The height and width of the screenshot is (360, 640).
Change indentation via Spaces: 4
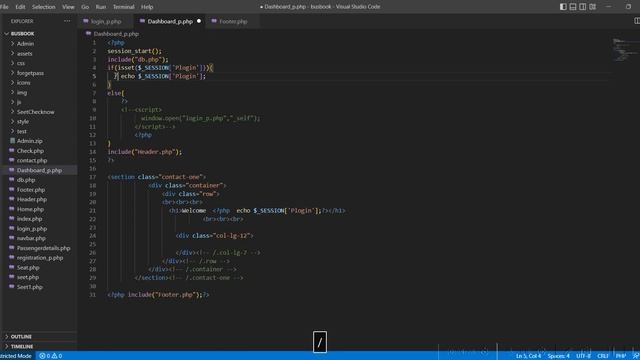coord(558,356)
